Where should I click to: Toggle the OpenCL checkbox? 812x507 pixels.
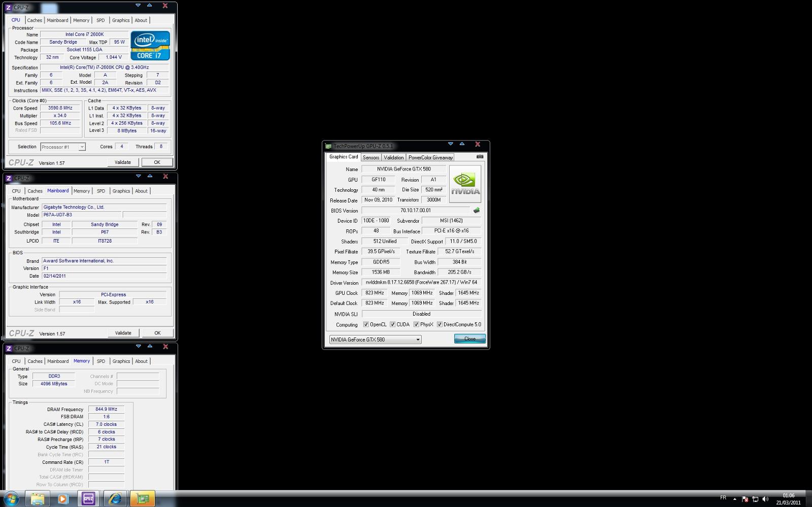click(366, 324)
